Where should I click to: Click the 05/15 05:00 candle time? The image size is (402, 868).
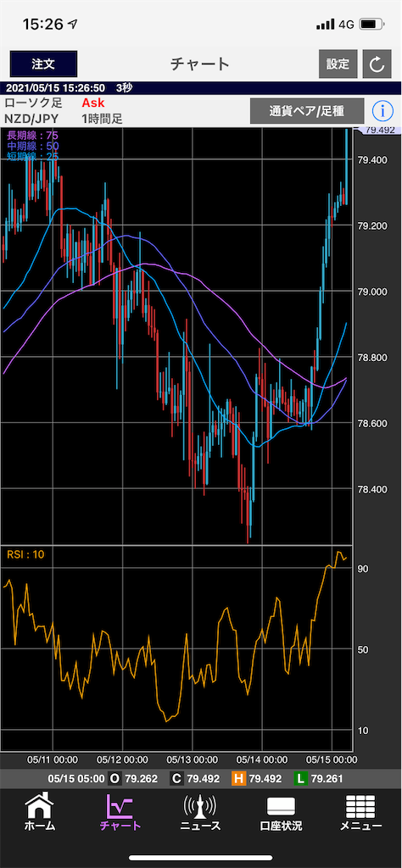pos(75,779)
